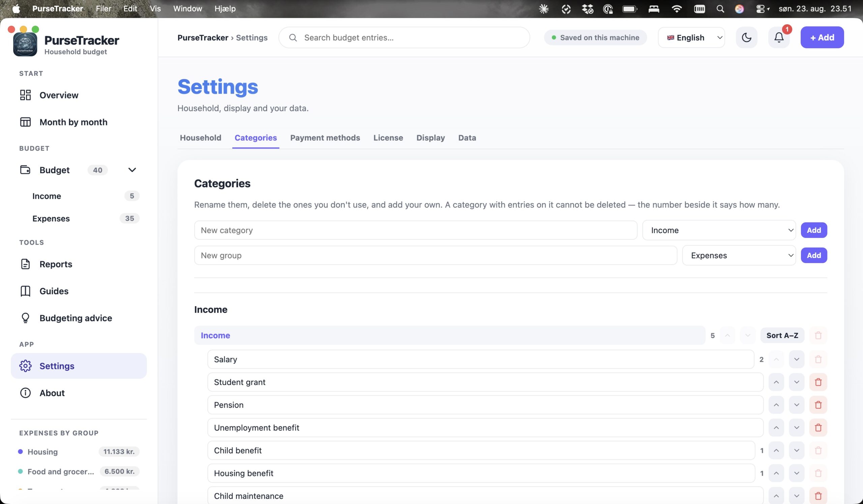
Task: Move Salary category down
Action: (796, 359)
